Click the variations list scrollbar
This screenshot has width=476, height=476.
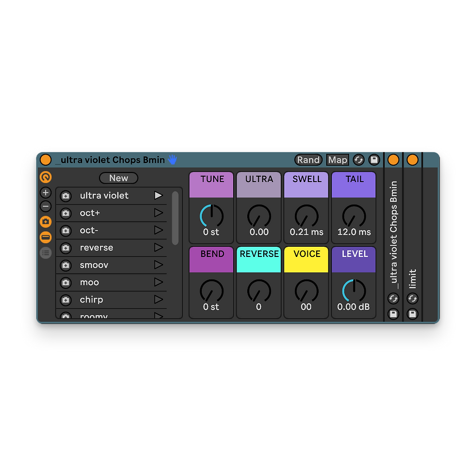pos(175,218)
